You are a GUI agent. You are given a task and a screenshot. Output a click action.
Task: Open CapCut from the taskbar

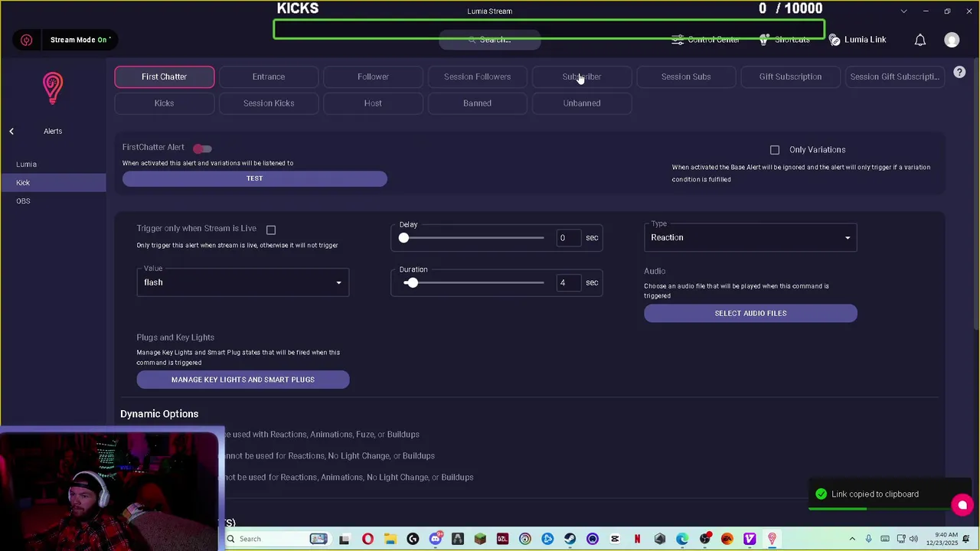click(615, 539)
